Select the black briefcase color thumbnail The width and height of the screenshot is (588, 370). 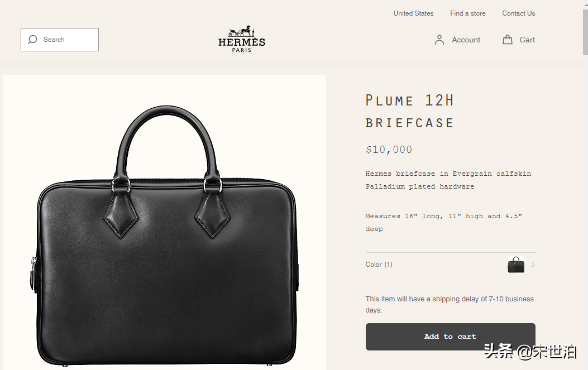click(x=515, y=265)
